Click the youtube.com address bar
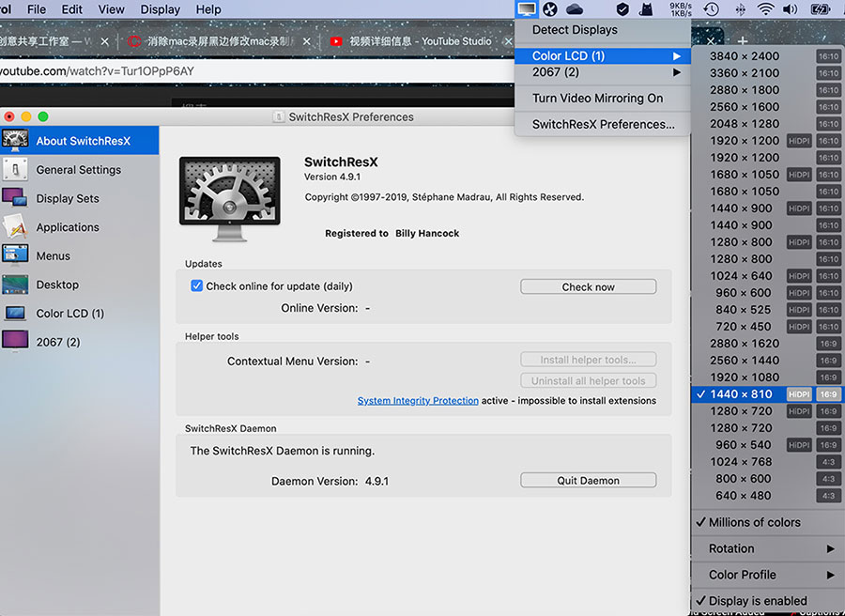 (256, 71)
